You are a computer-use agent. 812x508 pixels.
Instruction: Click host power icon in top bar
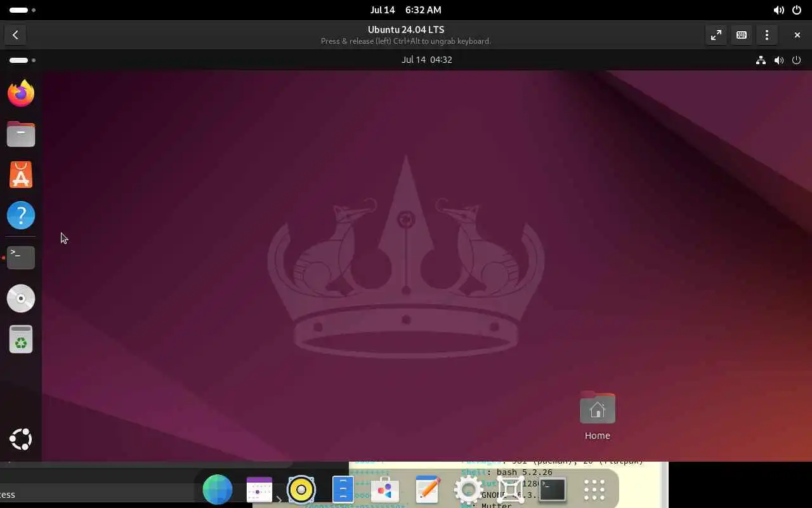point(797,10)
